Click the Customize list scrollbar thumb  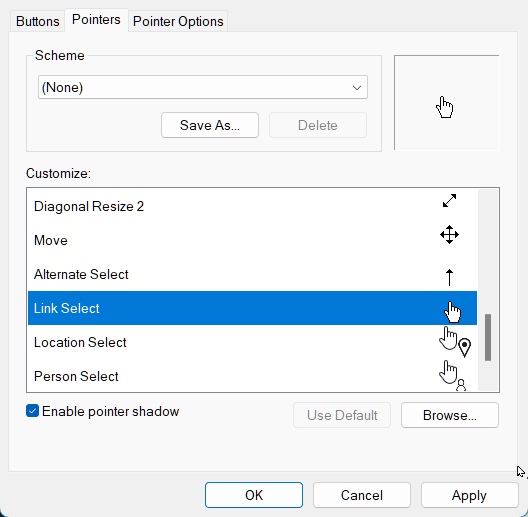click(488, 337)
